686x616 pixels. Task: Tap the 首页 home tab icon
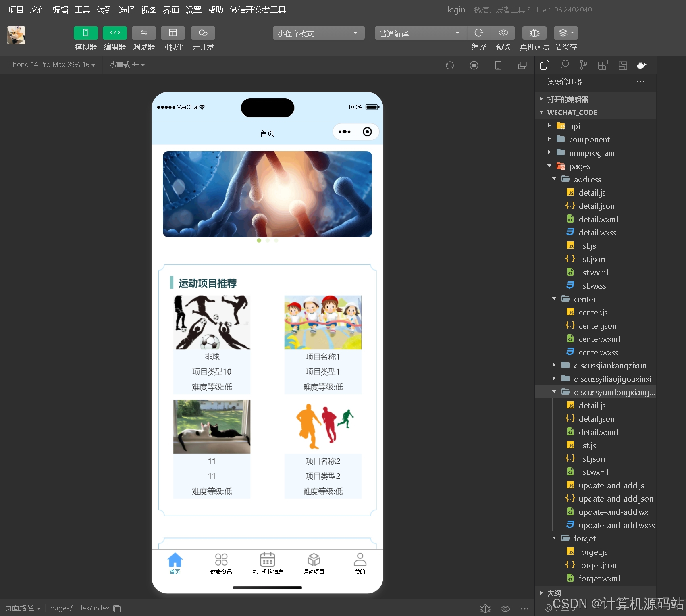[x=175, y=560]
